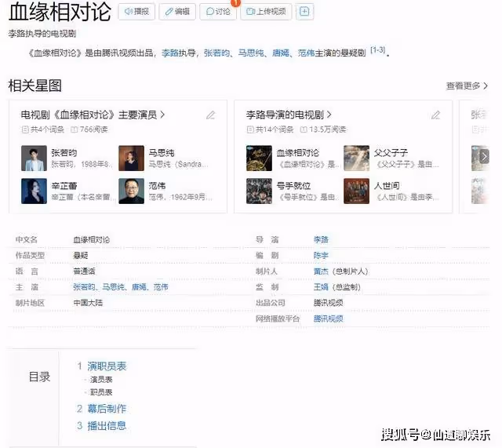Click 唐嫣 in the 主演 info row

tap(139, 287)
